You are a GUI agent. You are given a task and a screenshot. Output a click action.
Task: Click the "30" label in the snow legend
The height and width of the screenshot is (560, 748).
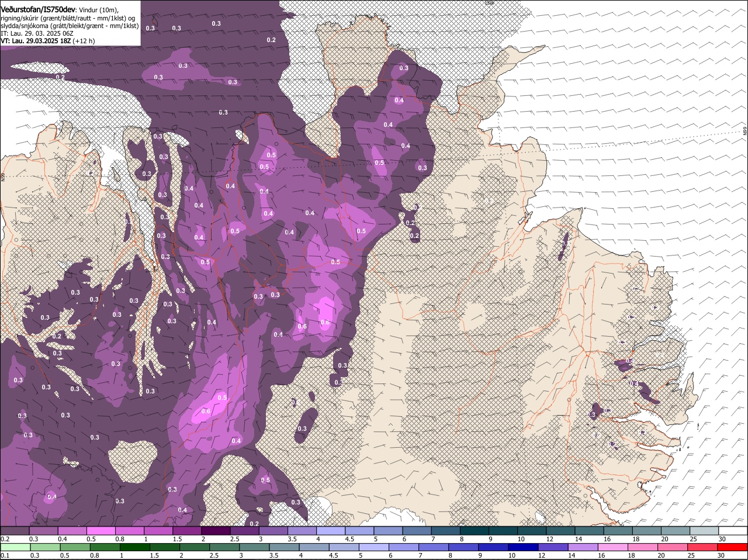coord(722,539)
